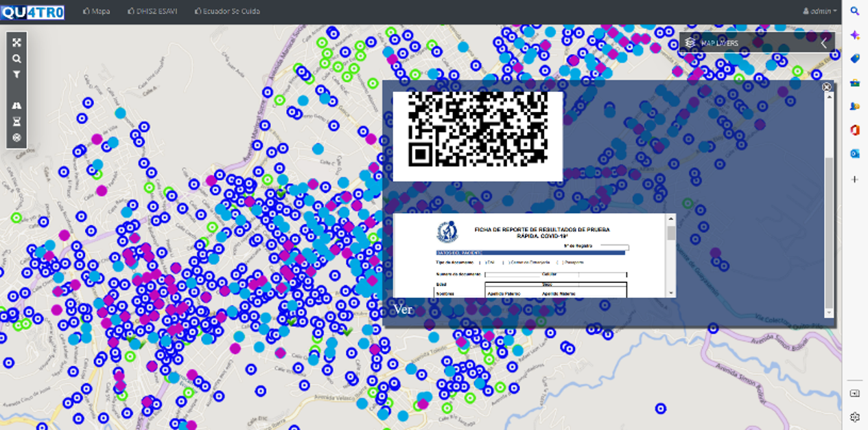Viewport: 868px width, 430px height.
Task: Click the MAP LAYERS panel title
Action: [720, 43]
